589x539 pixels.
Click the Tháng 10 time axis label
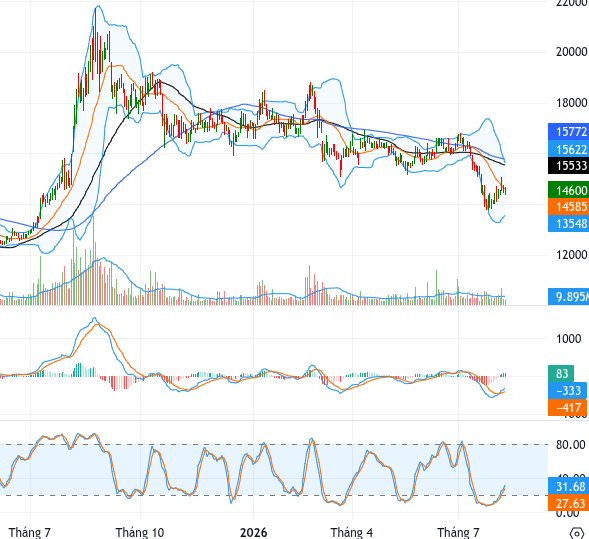(x=140, y=532)
